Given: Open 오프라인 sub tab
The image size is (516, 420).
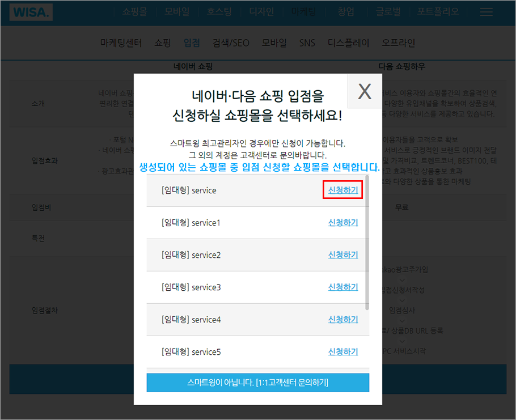Looking at the screenshot, I should [398, 43].
